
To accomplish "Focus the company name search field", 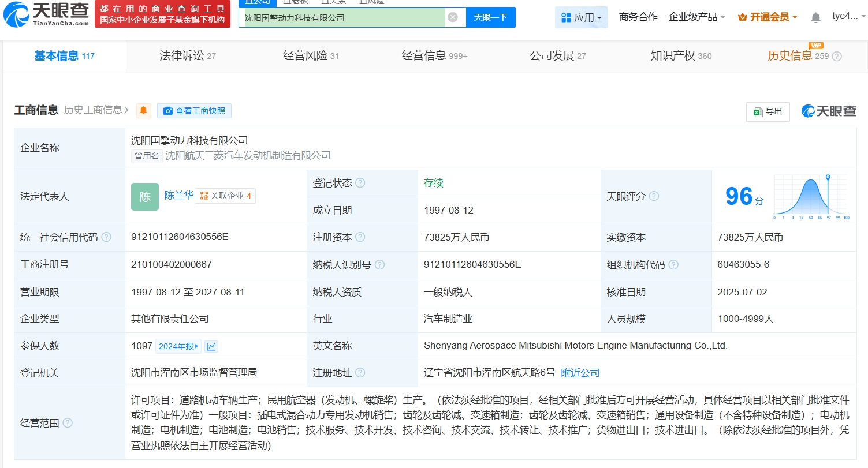I will pyautogui.click(x=343, y=17).
